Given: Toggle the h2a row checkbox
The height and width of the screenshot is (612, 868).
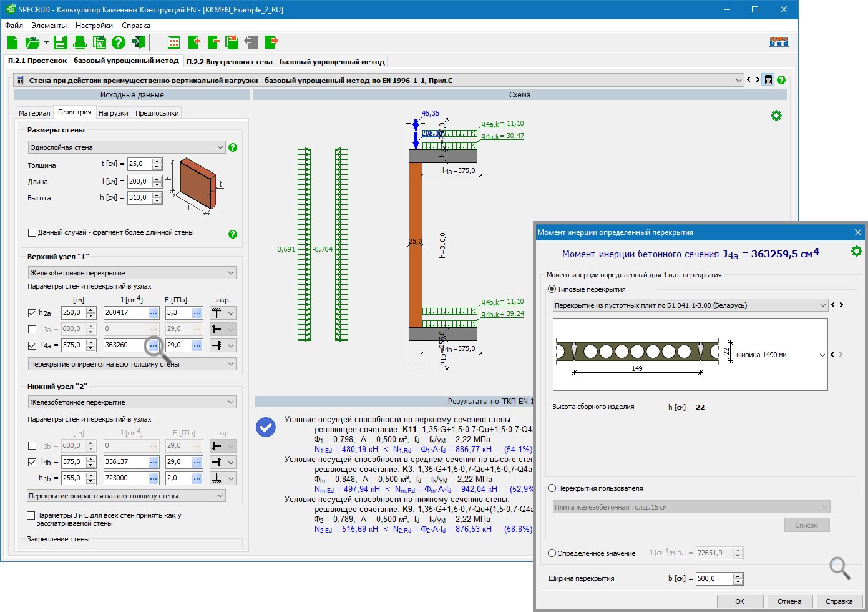Looking at the screenshot, I should tap(32, 313).
